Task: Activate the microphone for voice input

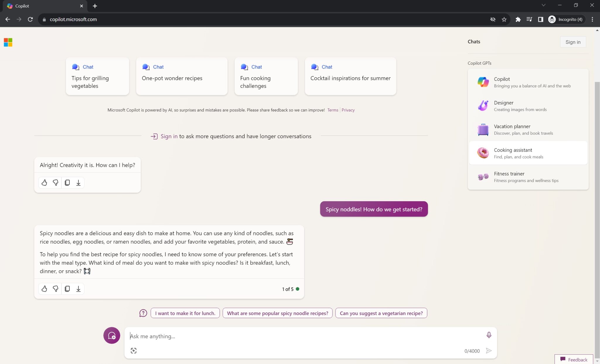Action: tap(489, 335)
